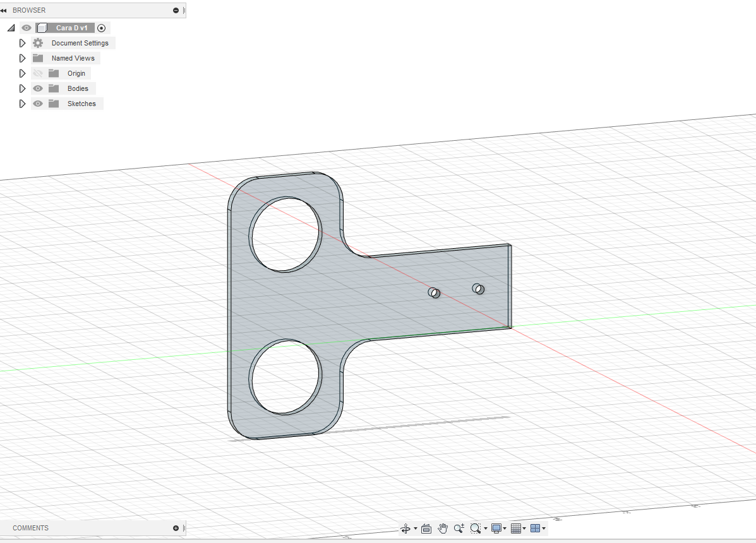Toggle visibility of Cara D v1 component

(27, 28)
